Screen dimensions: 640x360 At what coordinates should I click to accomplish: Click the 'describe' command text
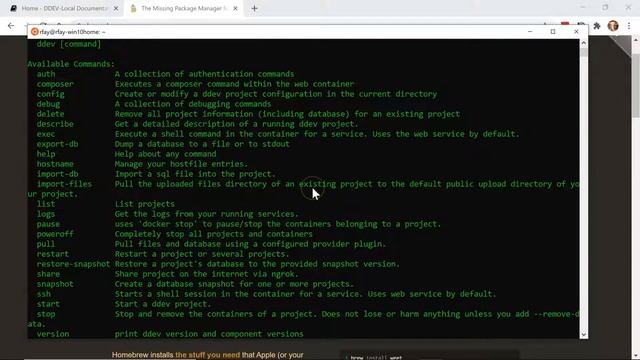(55, 124)
